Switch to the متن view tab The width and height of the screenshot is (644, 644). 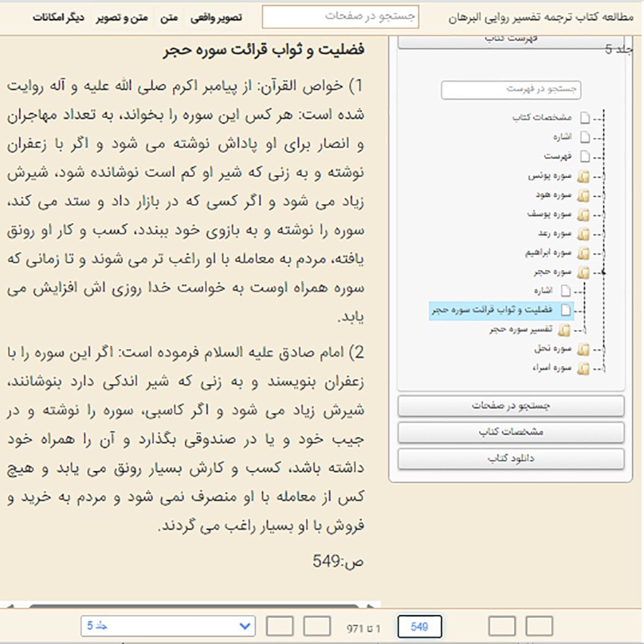[x=169, y=18]
